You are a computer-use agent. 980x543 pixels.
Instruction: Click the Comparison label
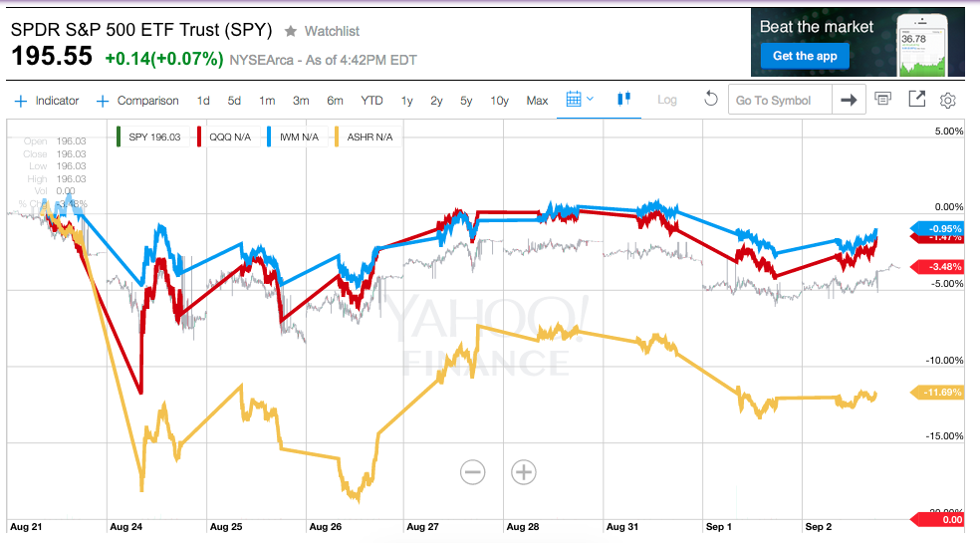(x=148, y=101)
